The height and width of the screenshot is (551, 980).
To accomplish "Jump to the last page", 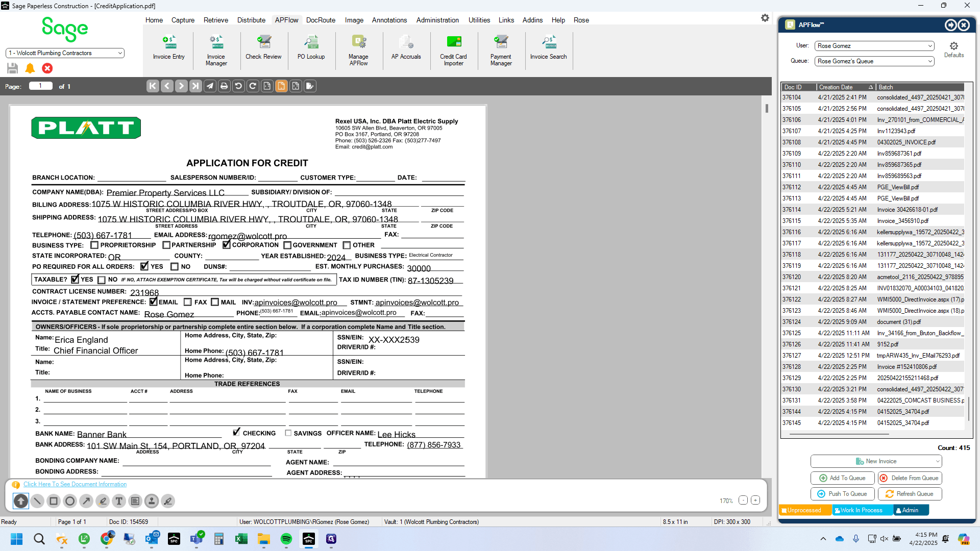I will [195, 86].
